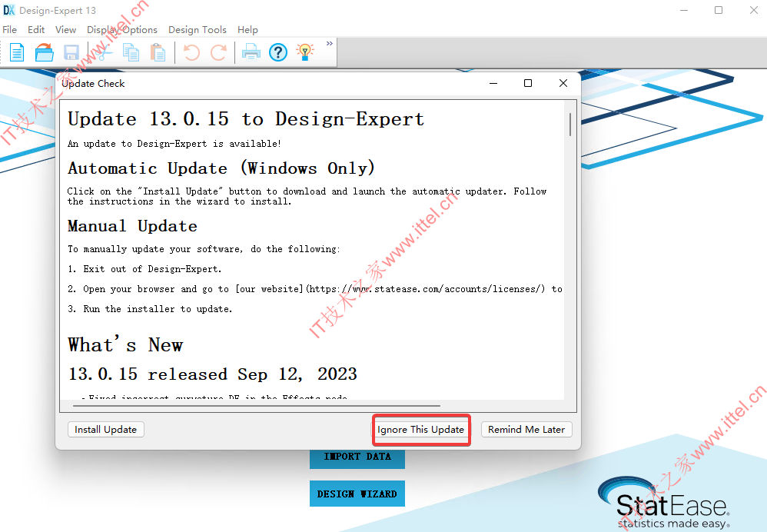Click the New Design document icon
Image resolution: width=767 pixels, height=532 pixels.
coord(17,52)
